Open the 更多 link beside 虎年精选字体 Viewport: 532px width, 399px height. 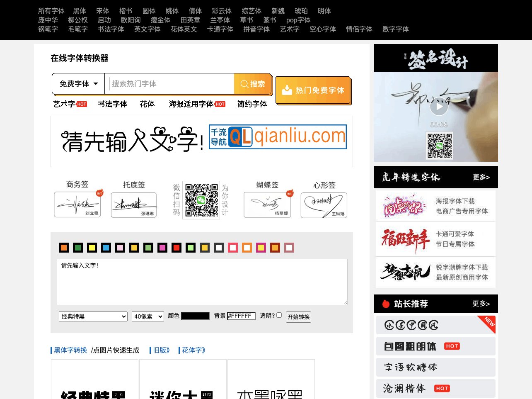point(481,177)
